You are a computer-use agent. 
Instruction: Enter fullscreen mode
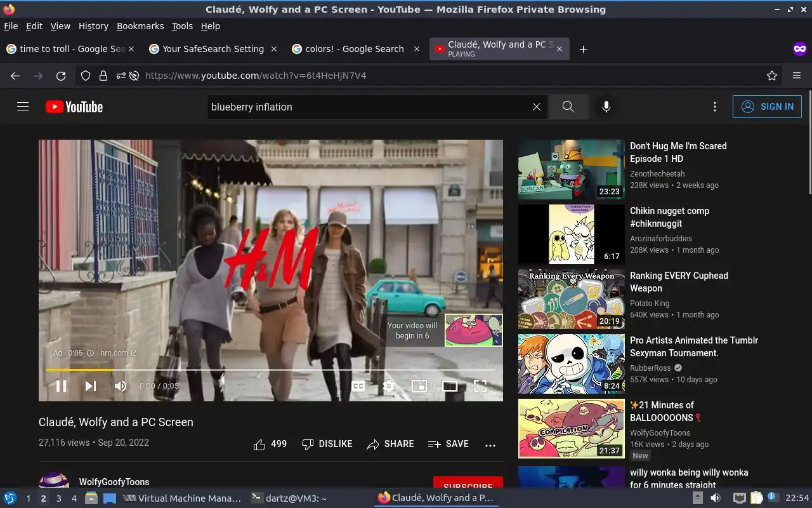(480, 385)
